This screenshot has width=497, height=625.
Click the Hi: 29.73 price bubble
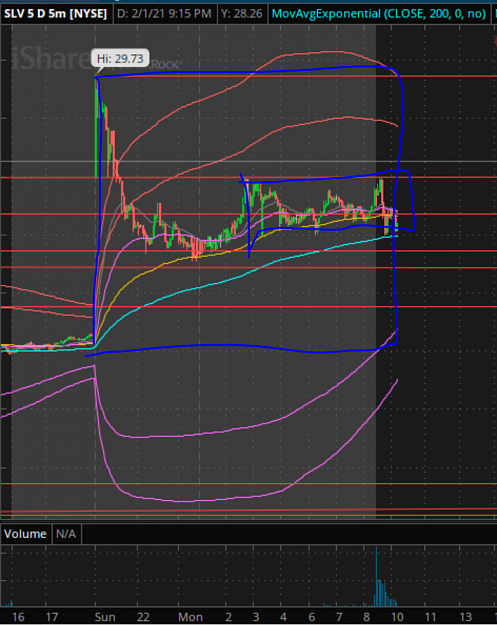point(120,59)
